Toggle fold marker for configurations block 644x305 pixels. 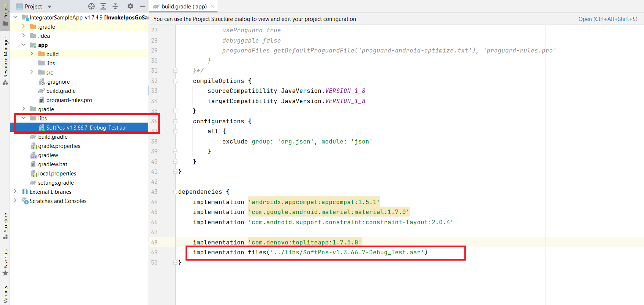coord(175,121)
